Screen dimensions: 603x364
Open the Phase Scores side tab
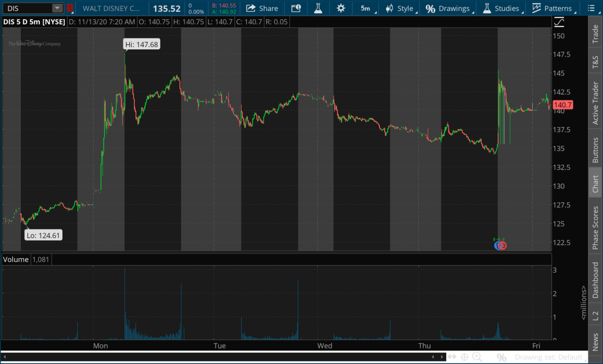coord(595,227)
